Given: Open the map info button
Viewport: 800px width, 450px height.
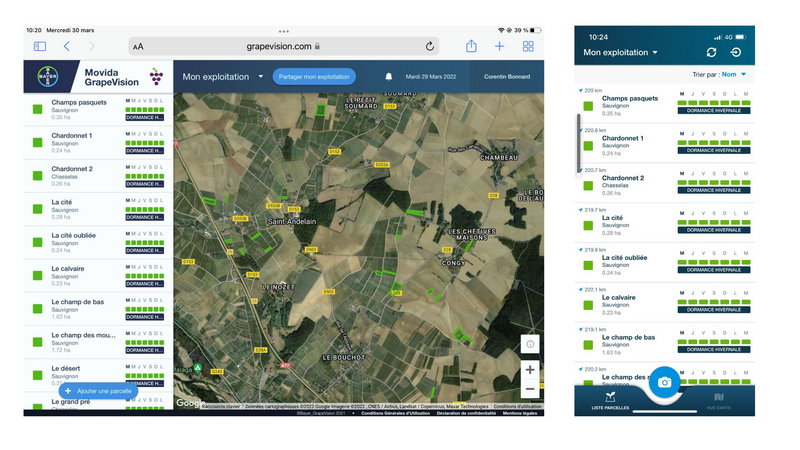Looking at the screenshot, I should coord(530,344).
